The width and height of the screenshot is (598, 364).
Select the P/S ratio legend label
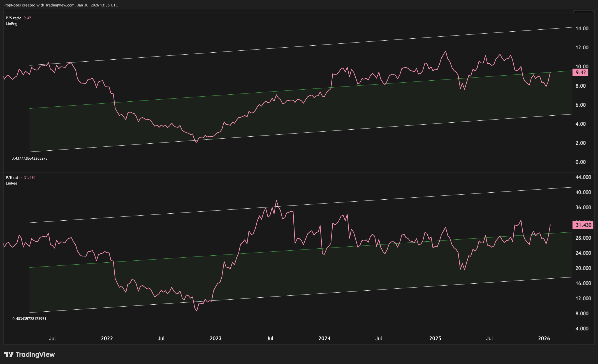(x=13, y=18)
